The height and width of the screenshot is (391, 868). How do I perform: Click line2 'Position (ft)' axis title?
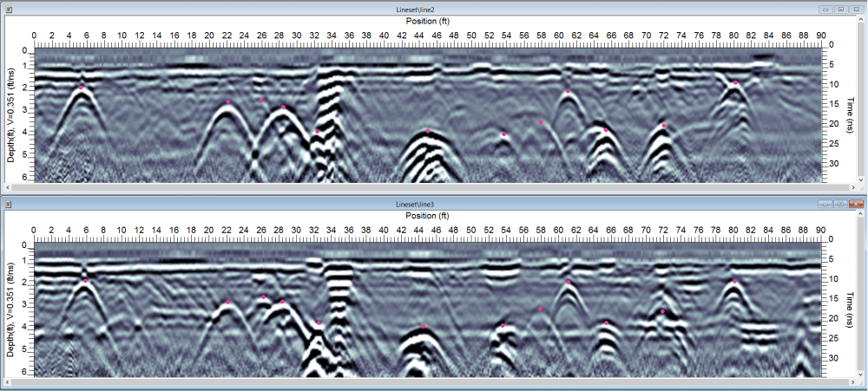(427, 21)
